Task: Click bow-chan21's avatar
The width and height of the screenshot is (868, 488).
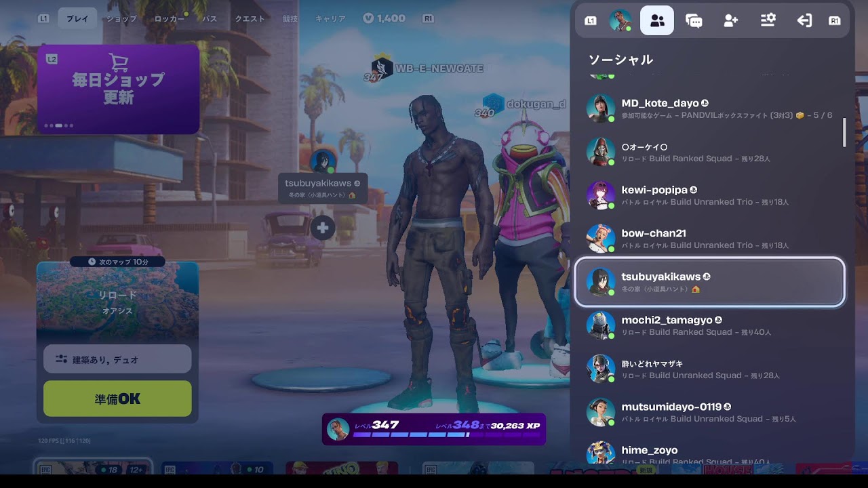Action: [600, 239]
